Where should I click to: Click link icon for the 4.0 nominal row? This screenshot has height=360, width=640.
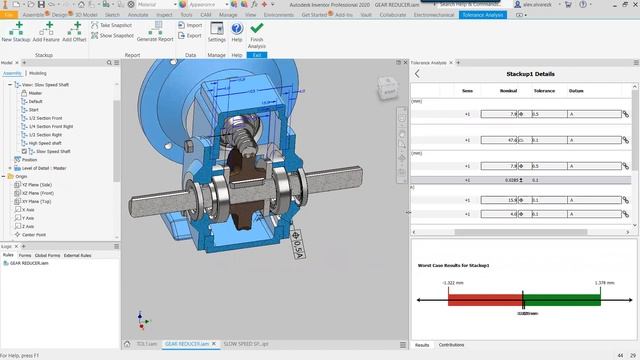625,214
